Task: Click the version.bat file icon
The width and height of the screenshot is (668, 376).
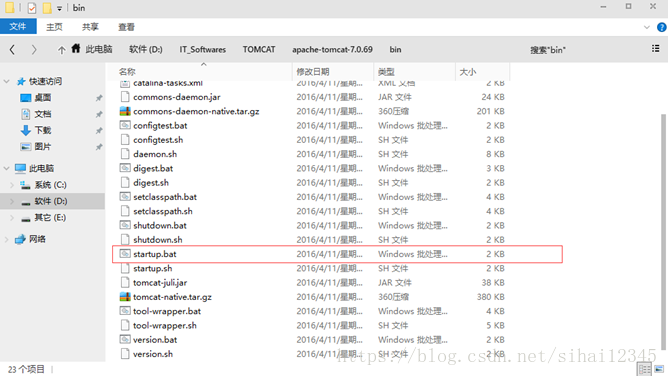Action: click(125, 339)
